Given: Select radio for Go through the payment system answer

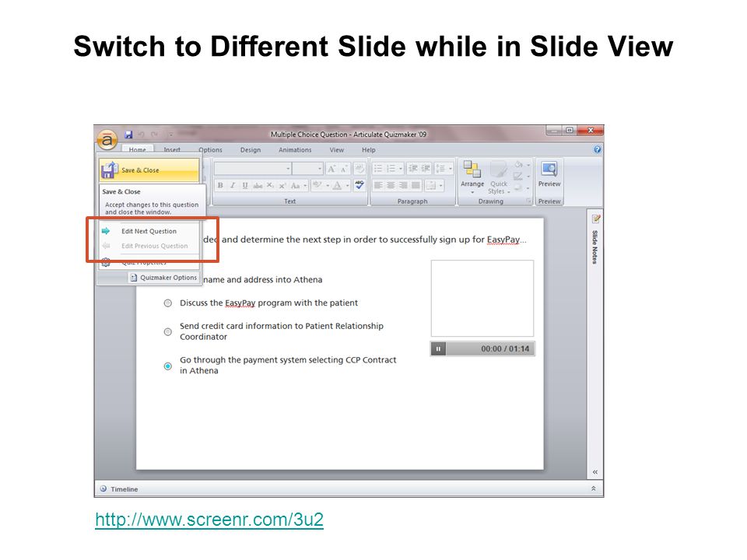Looking at the screenshot, I should tap(168, 366).
